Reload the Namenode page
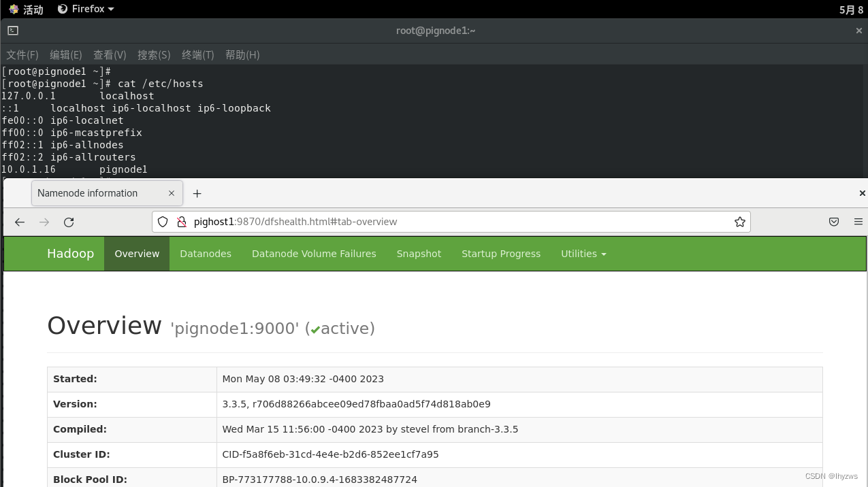Viewport: 868px width, 487px height. (x=69, y=222)
